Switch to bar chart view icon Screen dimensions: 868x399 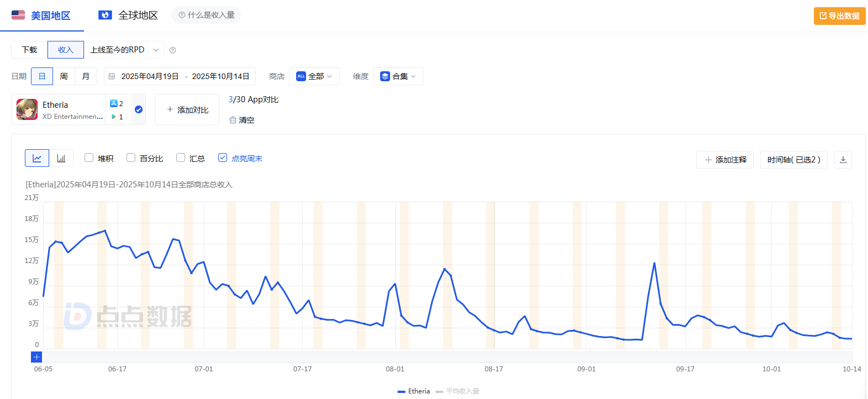pos(61,158)
